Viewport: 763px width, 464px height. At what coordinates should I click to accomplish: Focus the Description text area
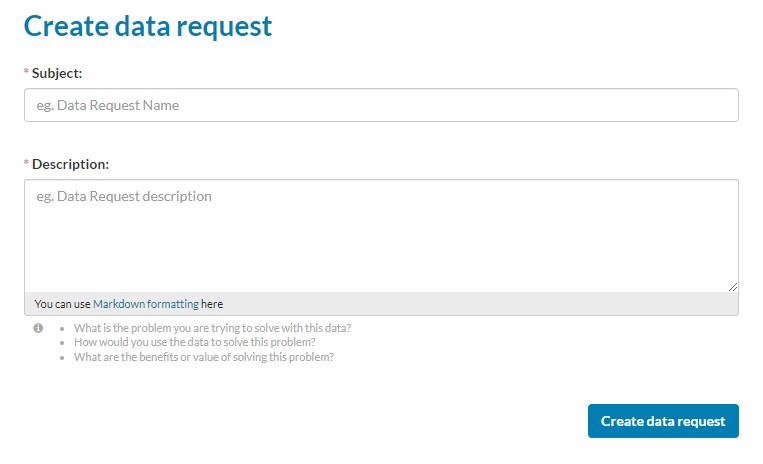coord(381,236)
